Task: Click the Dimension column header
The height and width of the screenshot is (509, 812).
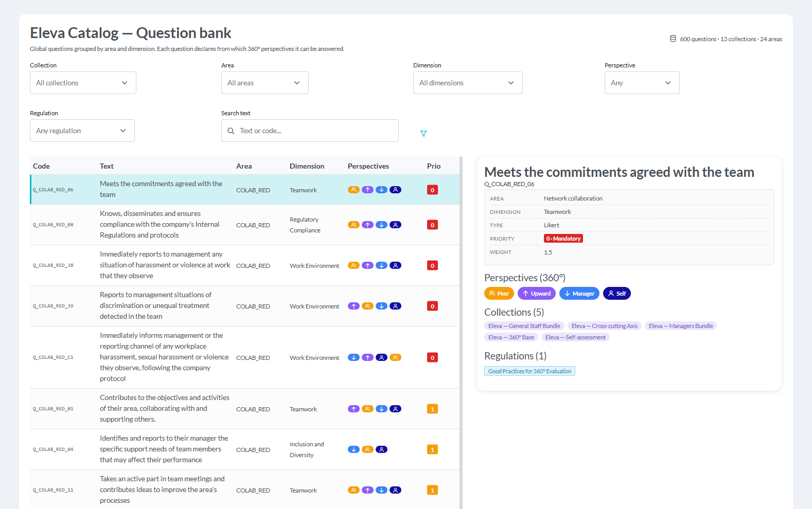Action: 307,166
